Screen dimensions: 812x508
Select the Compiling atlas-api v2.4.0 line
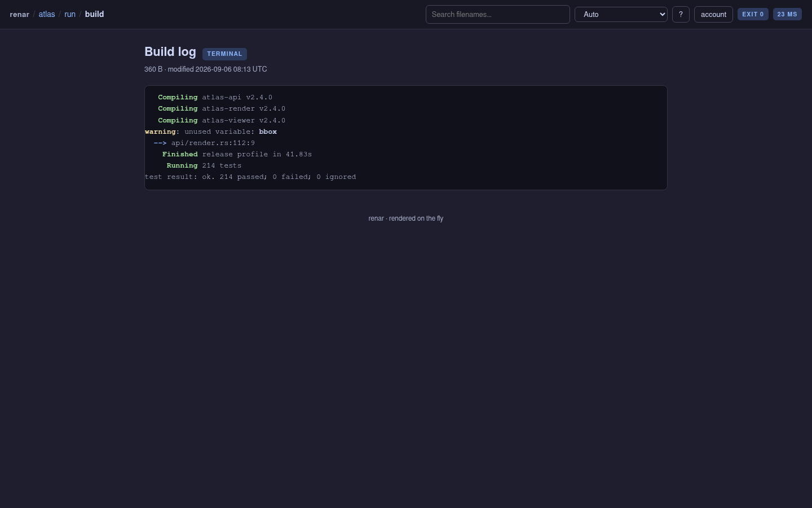215,98
